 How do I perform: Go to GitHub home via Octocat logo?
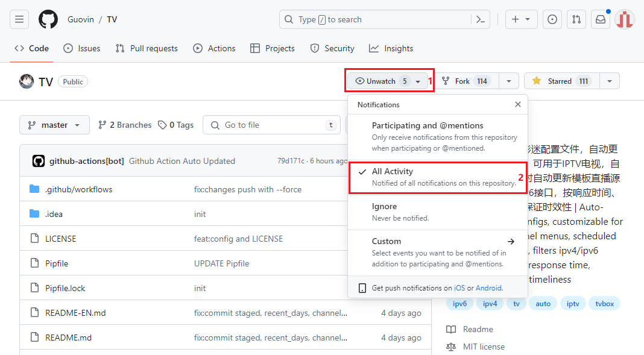click(48, 19)
